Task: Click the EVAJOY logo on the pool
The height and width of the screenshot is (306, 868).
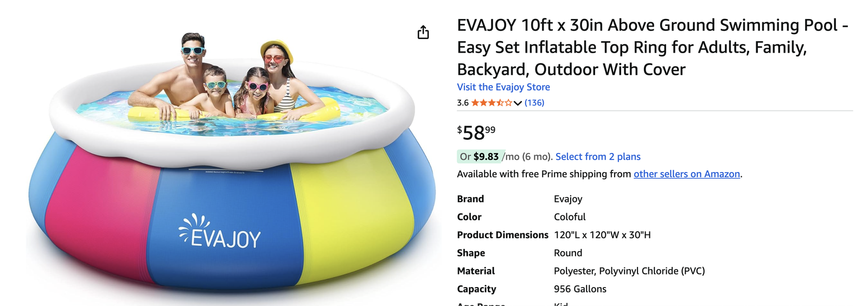Action: click(220, 232)
